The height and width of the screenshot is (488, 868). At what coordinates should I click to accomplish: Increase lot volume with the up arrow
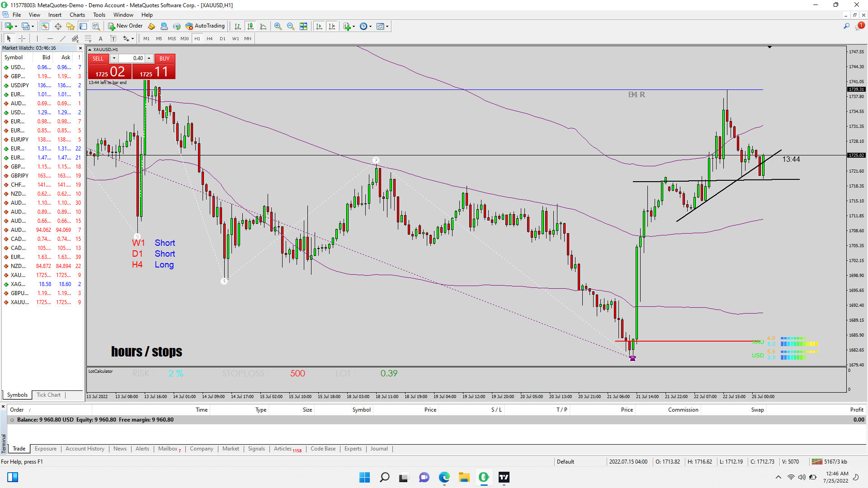tap(149, 58)
